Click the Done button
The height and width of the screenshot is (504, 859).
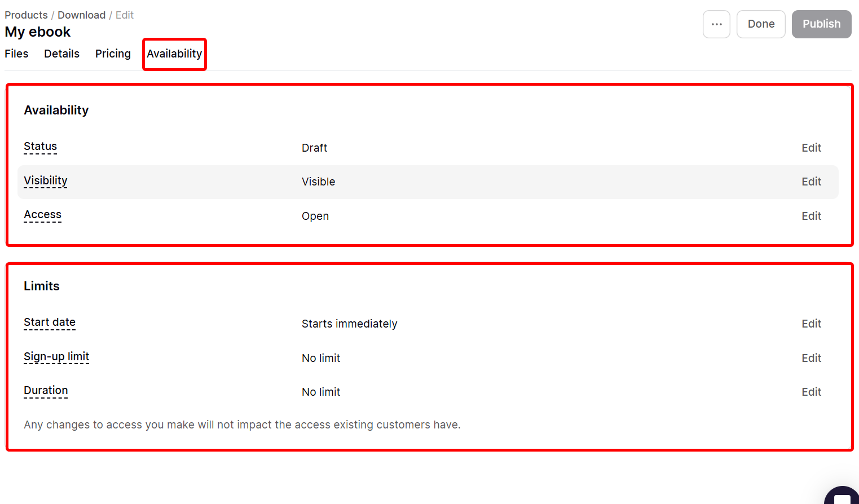tap(761, 24)
